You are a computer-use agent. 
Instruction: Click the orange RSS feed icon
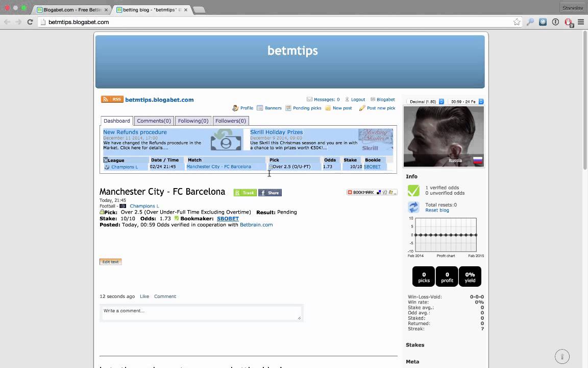pyautogui.click(x=112, y=99)
